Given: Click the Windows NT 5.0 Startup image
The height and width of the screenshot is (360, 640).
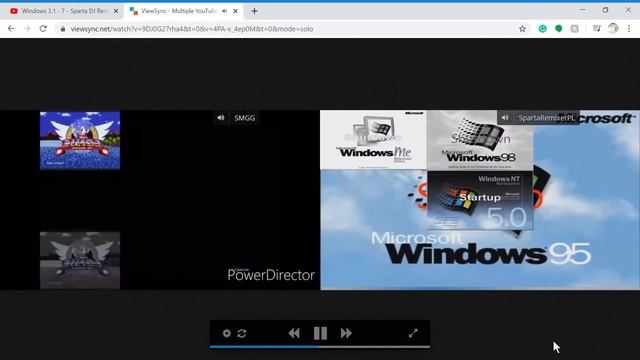Looking at the screenshot, I should tap(480, 200).
